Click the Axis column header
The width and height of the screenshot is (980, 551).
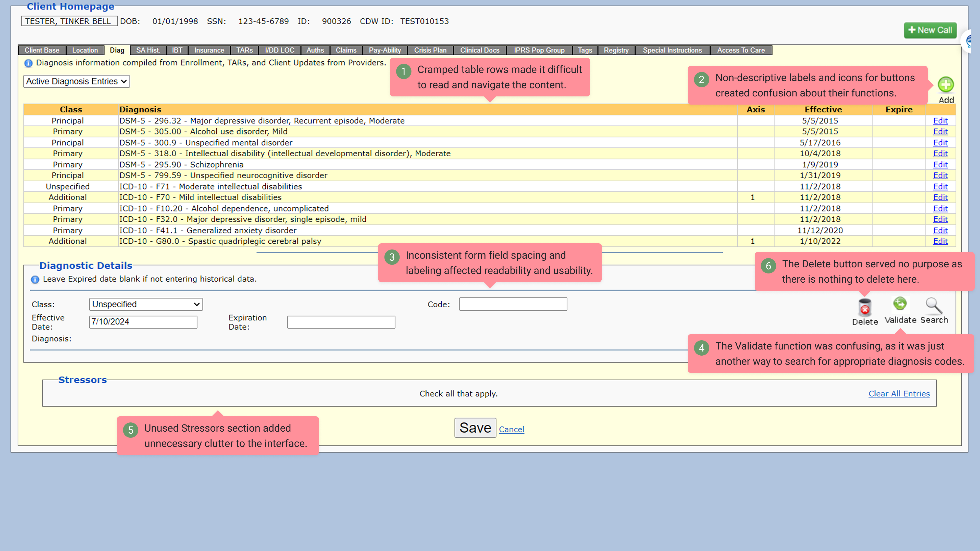[x=755, y=109]
